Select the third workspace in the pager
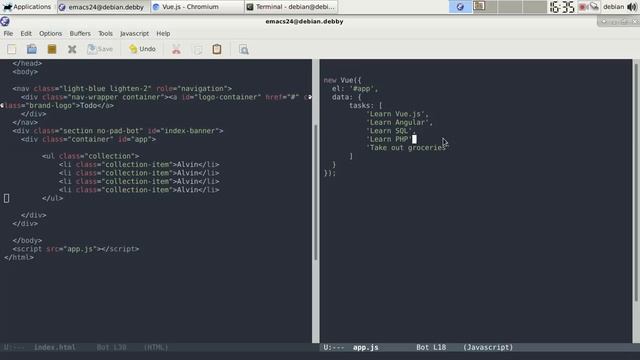Screen dimensions: 640x360 tap(510, 7)
